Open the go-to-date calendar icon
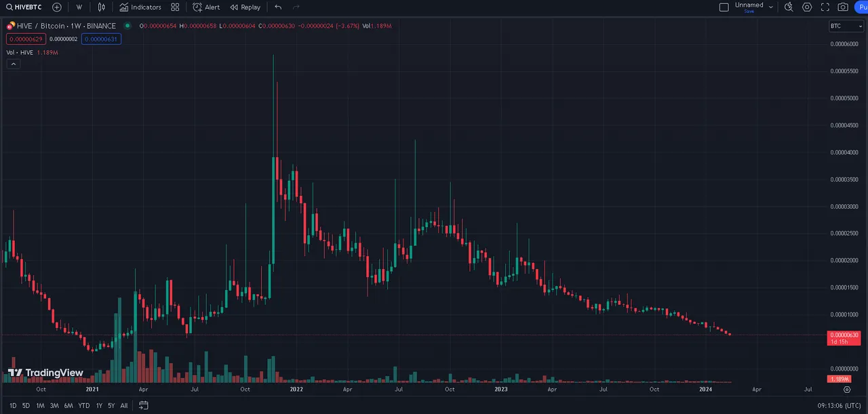Image resolution: width=868 pixels, height=414 pixels. (x=144, y=405)
